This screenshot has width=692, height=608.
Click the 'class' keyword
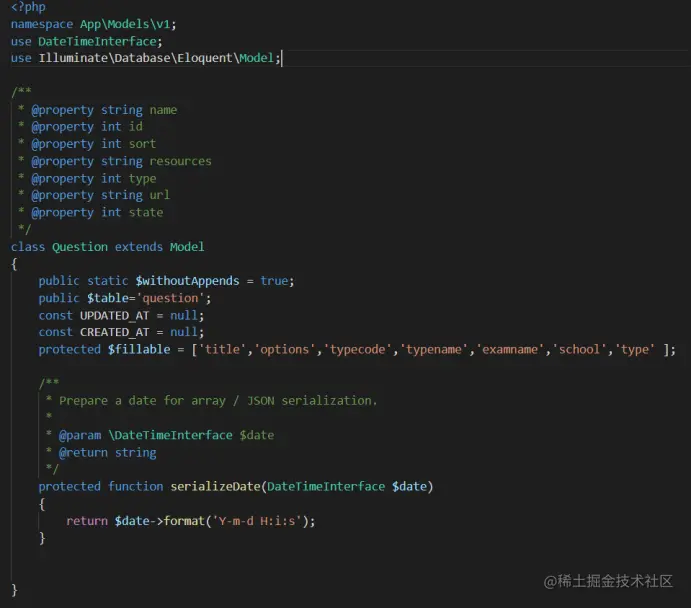[x=28, y=247]
